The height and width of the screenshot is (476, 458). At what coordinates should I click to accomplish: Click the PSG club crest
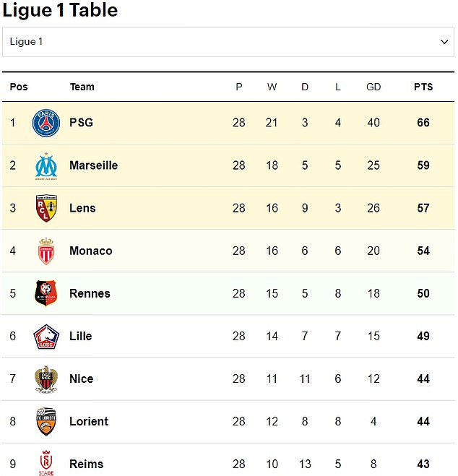click(46, 123)
